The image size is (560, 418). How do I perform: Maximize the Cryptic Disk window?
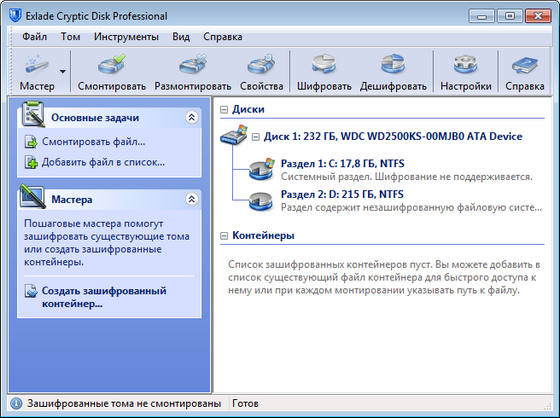pyautogui.click(x=509, y=16)
